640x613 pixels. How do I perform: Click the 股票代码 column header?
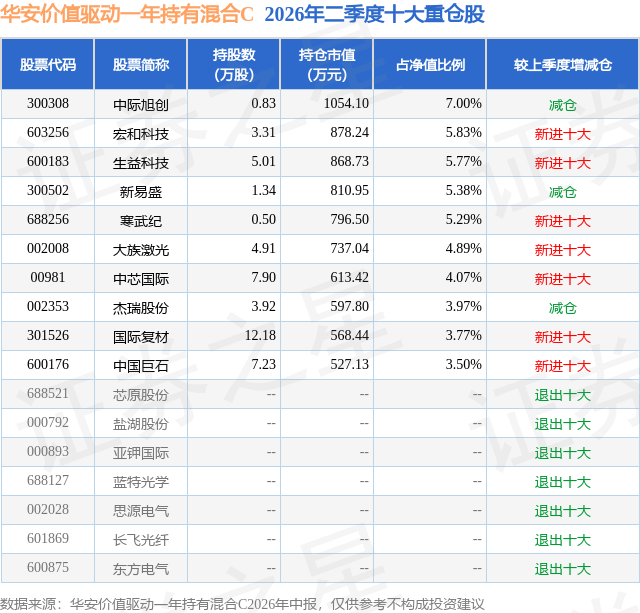pyautogui.click(x=48, y=64)
